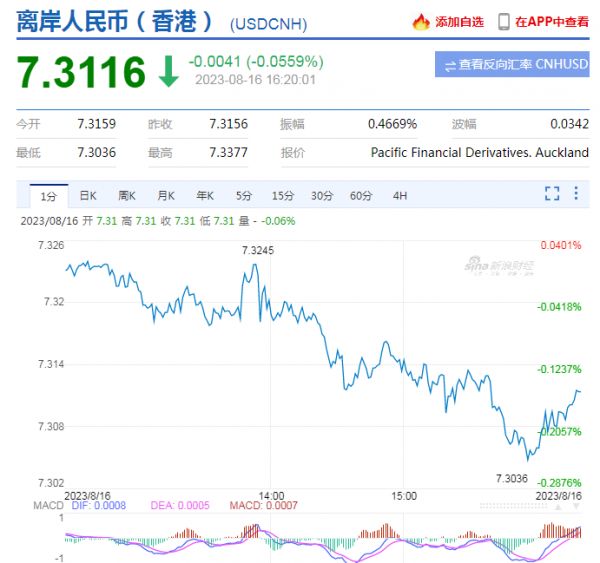Image resolution: width=600 pixels, height=563 pixels.
Task: Open the 年K chart tab
Action: [204, 196]
